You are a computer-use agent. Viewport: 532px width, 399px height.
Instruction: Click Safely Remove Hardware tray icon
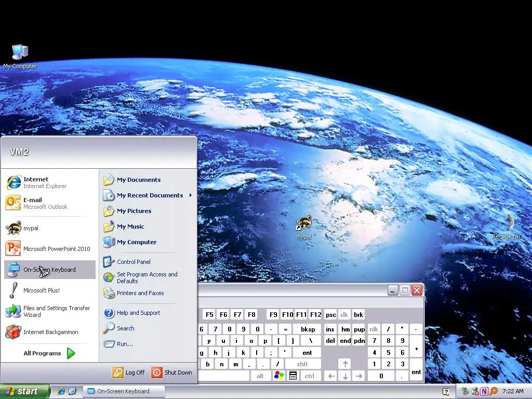(x=465, y=391)
